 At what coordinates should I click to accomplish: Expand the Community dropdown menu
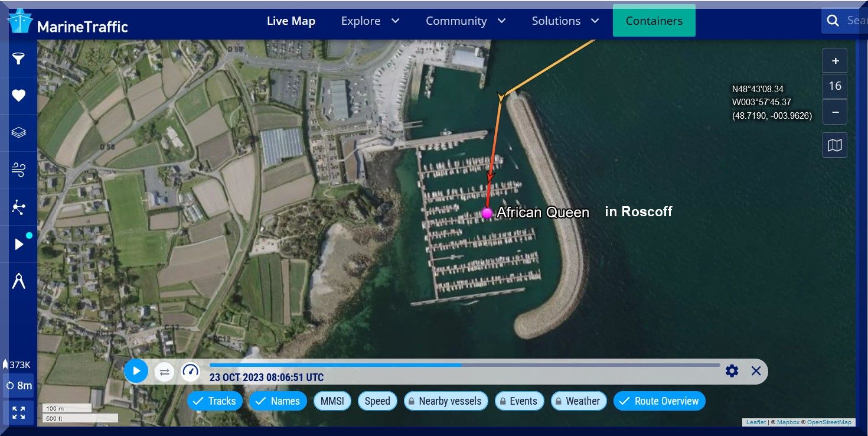[x=465, y=21]
